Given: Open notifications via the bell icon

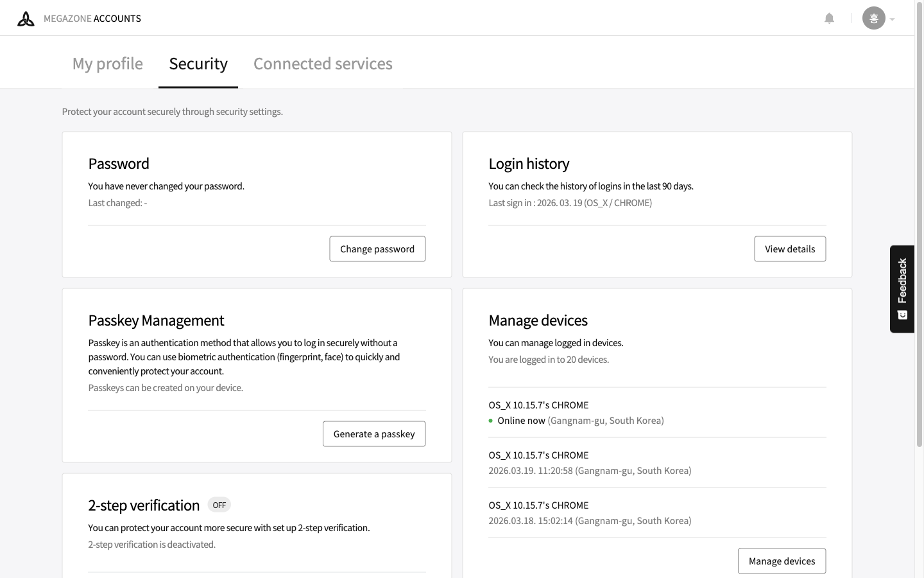Looking at the screenshot, I should tap(829, 19).
